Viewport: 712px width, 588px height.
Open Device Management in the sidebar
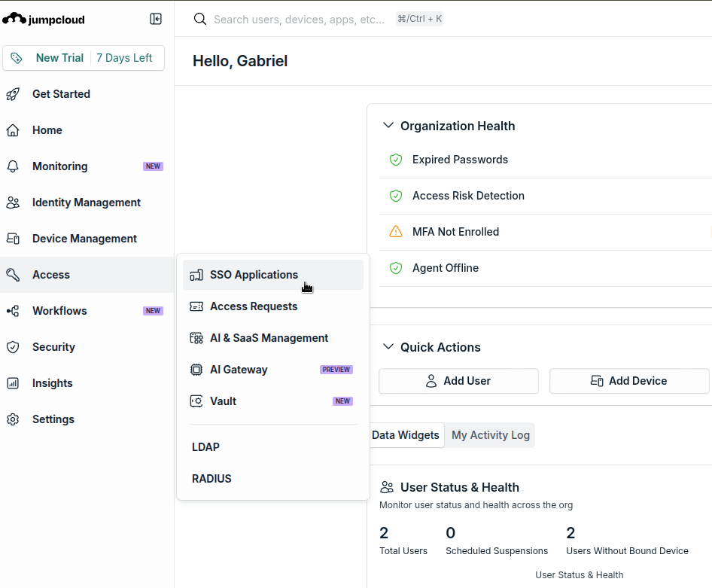87,239
